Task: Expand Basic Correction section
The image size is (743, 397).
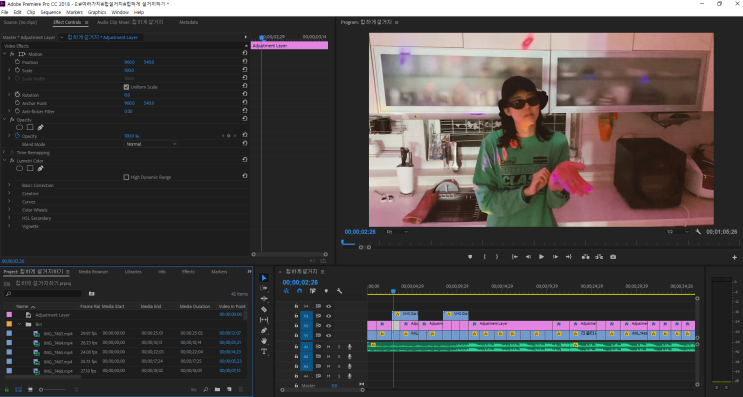Action: [9, 185]
